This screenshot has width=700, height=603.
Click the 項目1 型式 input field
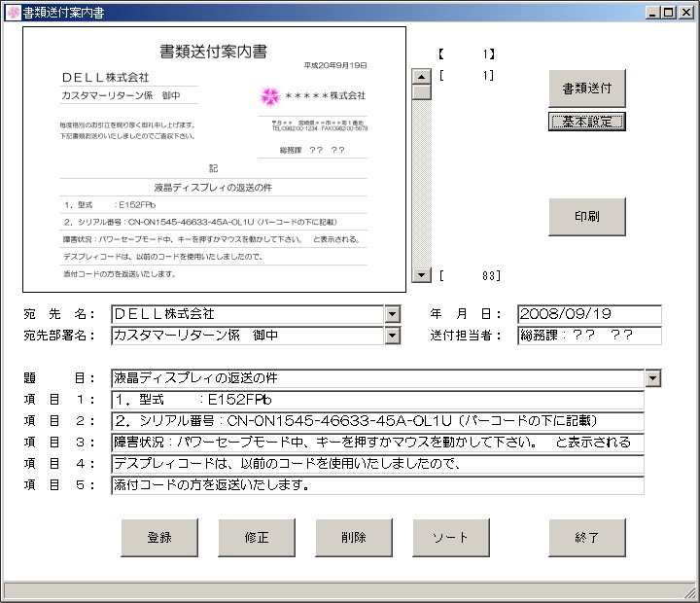[377, 400]
